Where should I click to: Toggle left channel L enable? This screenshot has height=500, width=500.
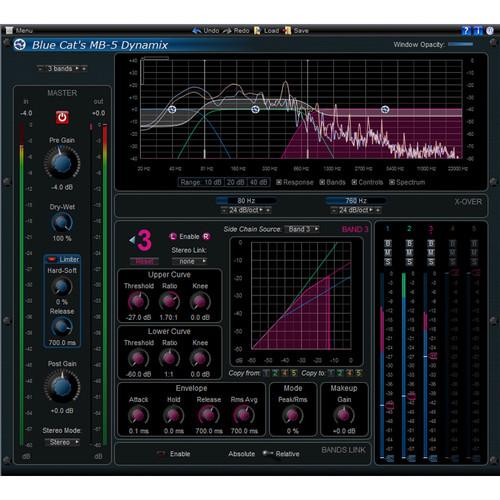pyautogui.click(x=172, y=236)
